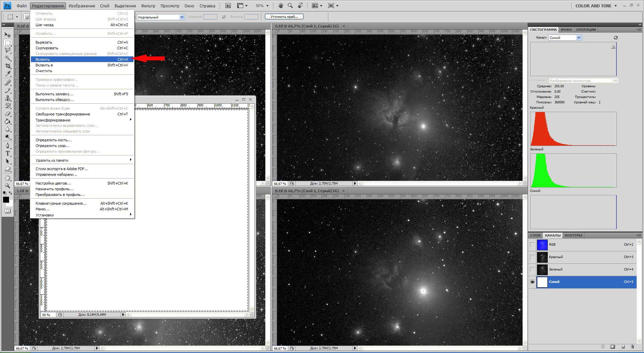The width and height of the screenshot is (644, 353).
Task: Select the Paint Bucket tool
Action: [x=8, y=121]
